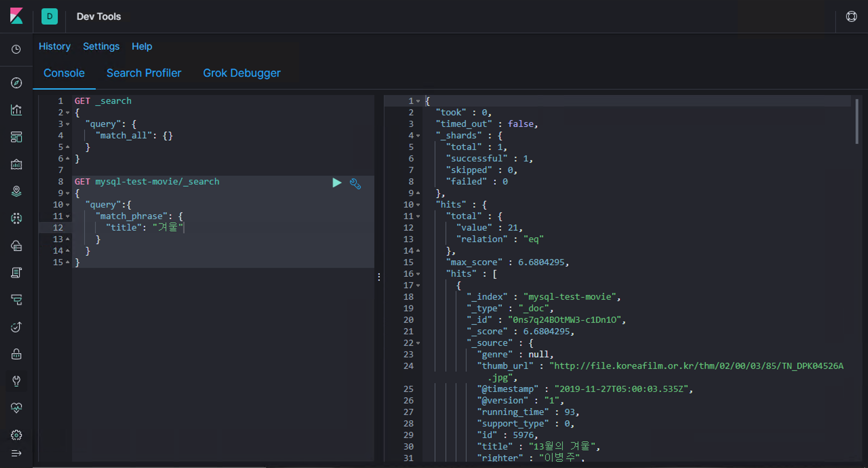Click the Stack Management gear icon
868x468 pixels.
pyautogui.click(x=16, y=435)
